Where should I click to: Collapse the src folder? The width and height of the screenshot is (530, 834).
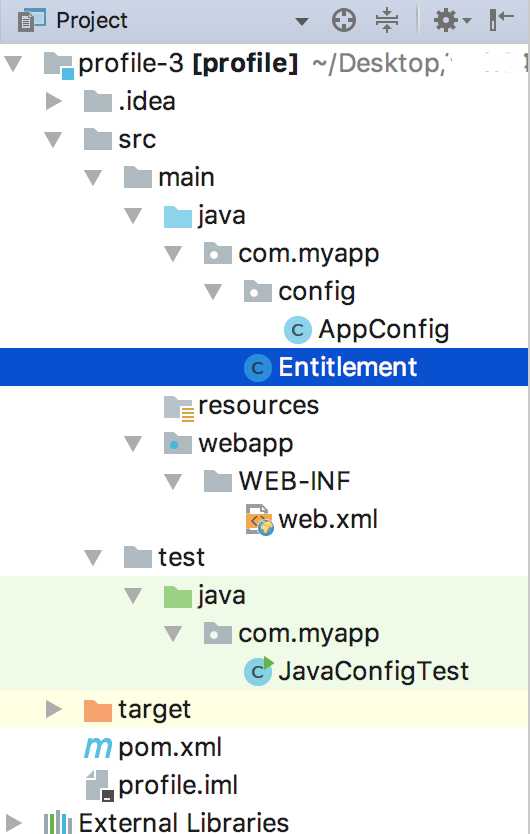click(x=53, y=140)
